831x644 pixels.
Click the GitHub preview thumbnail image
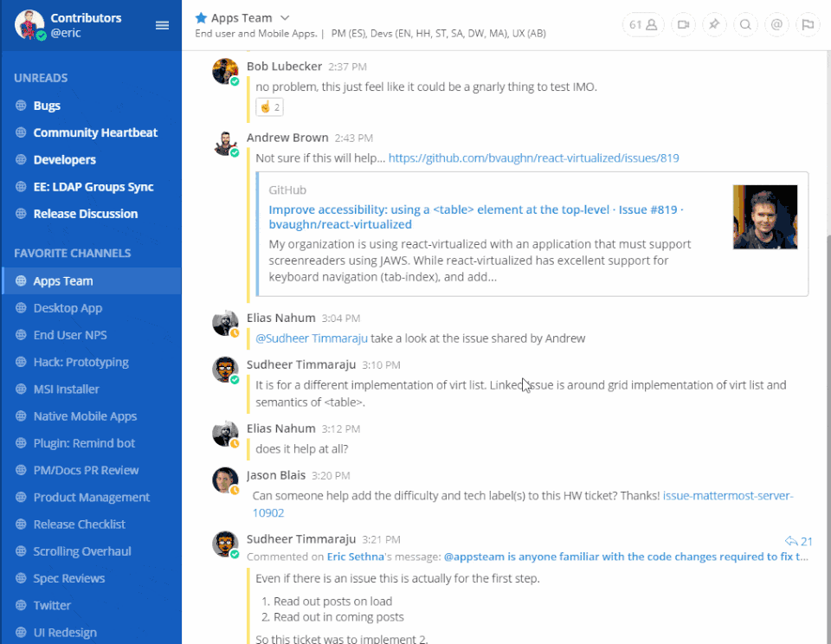(x=764, y=216)
